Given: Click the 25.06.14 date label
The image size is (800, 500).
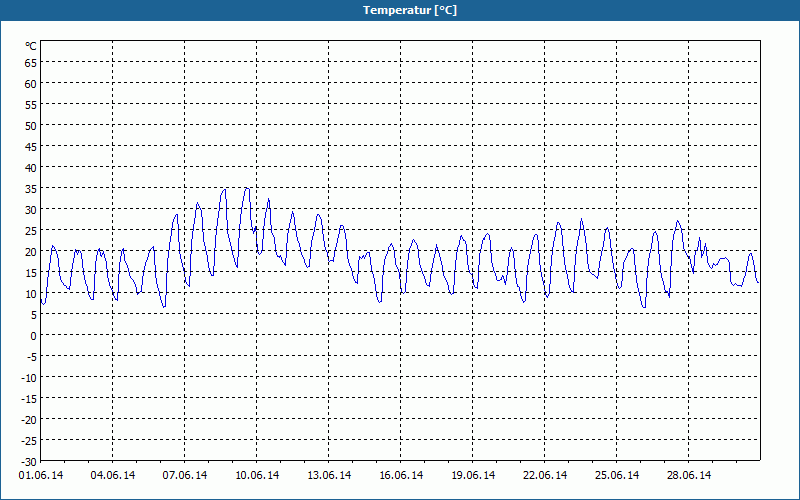Looking at the screenshot, I should pos(617,476).
